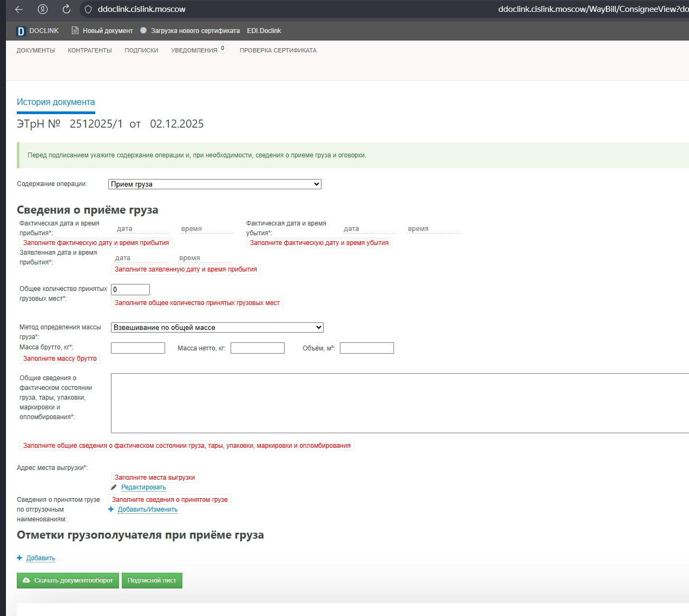Click the Сведения о приёме груза heading
This screenshot has height=616, width=689.
(x=88, y=210)
